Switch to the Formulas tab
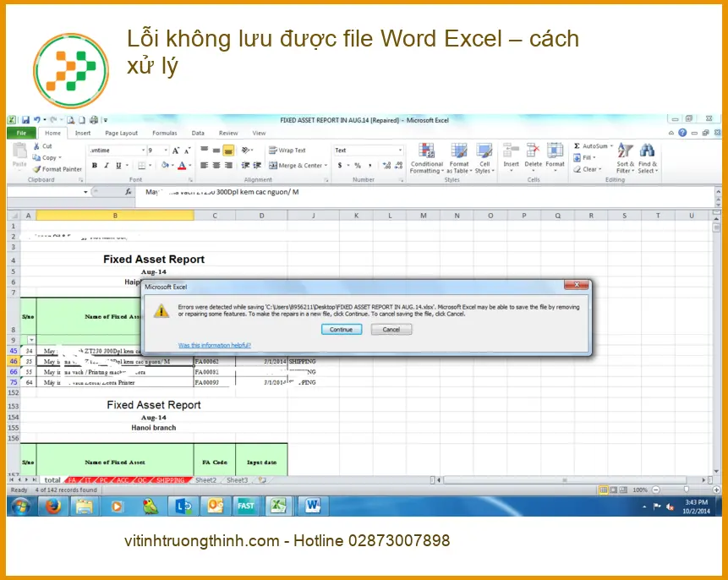This screenshot has width=728, height=580. (x=164, y=134)
